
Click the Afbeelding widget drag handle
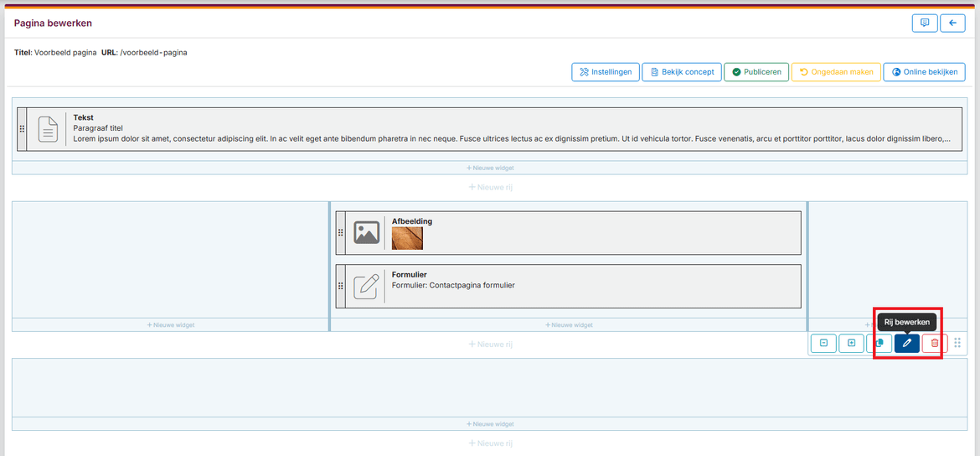(340, 233)
